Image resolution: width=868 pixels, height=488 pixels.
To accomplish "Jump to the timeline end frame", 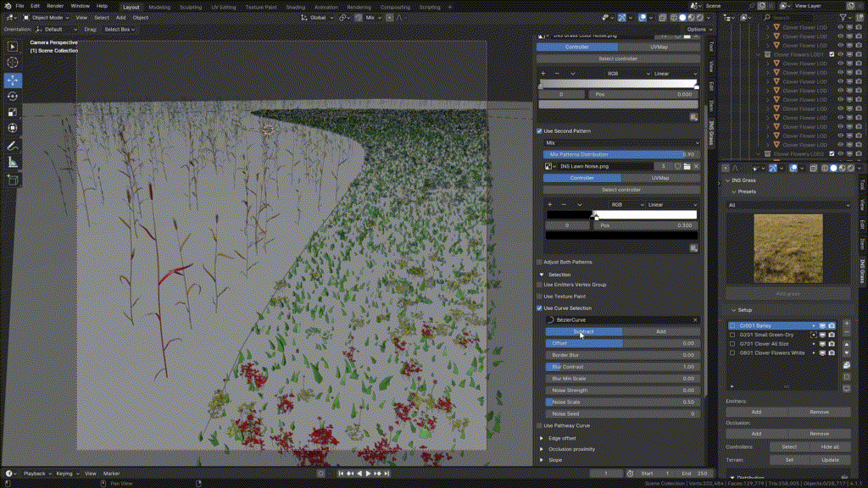I will click(387, 474).
